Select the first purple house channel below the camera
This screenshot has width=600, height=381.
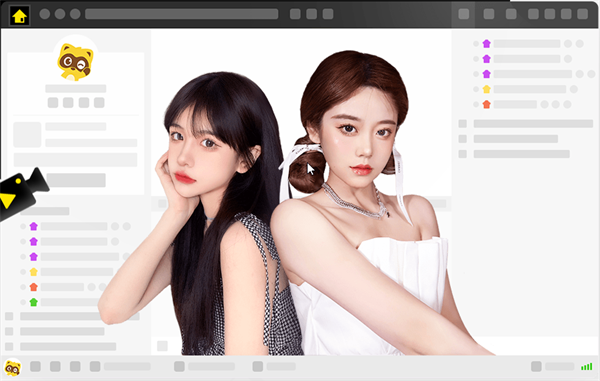[x=34, y=226]
